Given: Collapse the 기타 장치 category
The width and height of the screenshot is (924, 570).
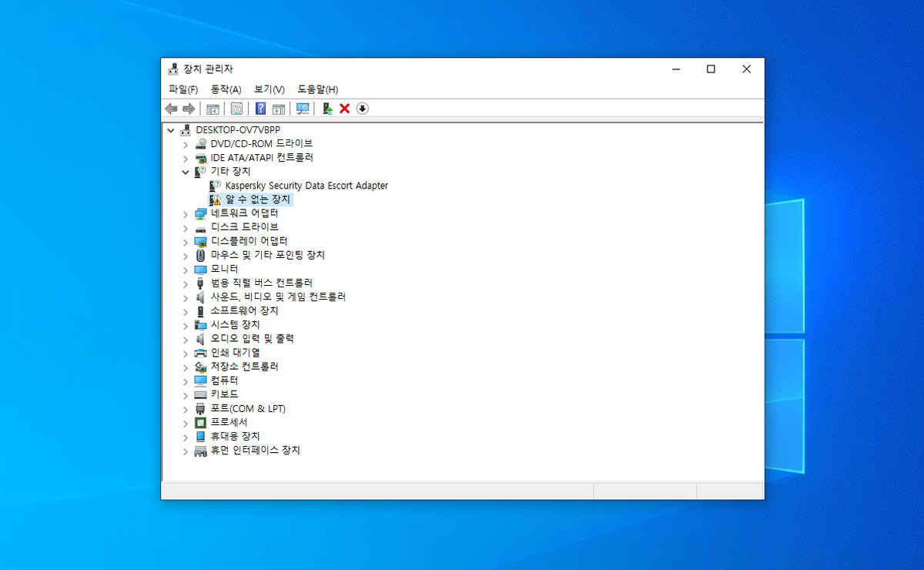Looking at the screenshot, I should click(186, 172).
